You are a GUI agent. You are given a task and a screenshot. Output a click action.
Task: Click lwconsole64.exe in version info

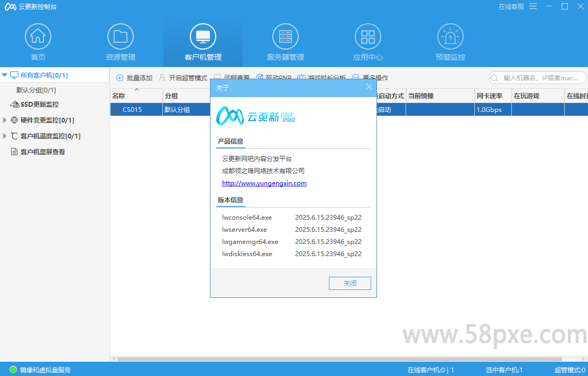[x=247, y=217]
